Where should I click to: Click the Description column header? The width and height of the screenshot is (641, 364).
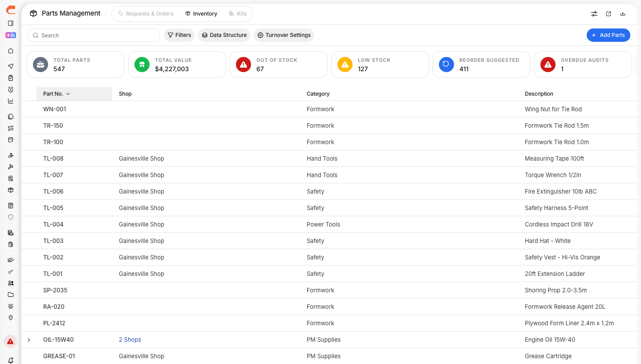[x=539, y=94]
